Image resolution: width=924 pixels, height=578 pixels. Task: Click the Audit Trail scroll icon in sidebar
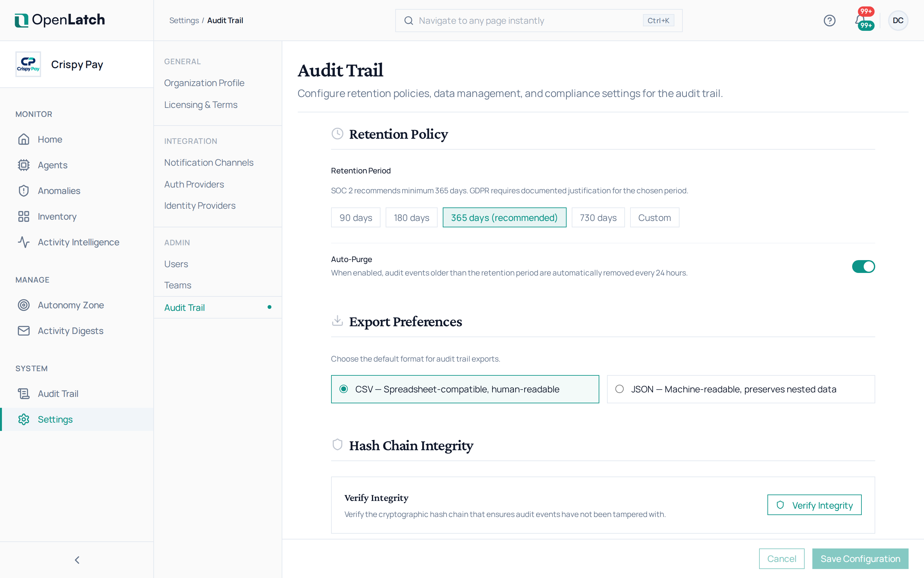tap(24, 393)
